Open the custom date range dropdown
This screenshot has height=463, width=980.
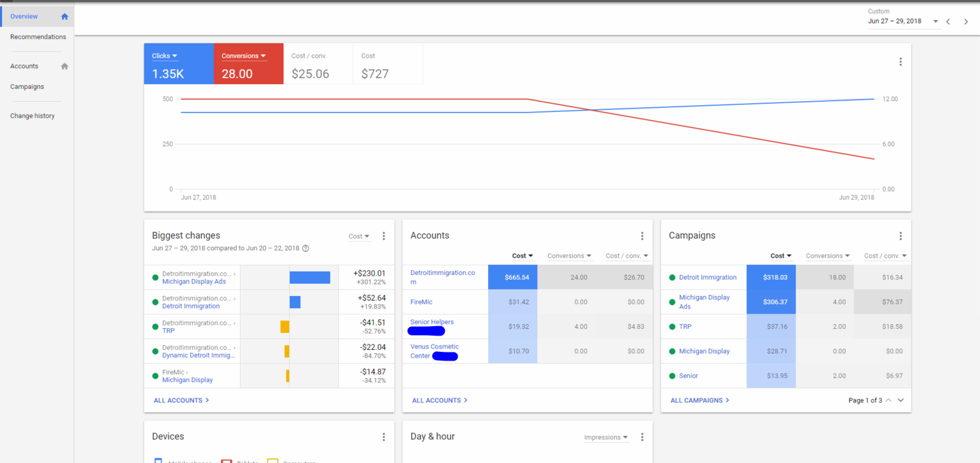pos(903,21)
